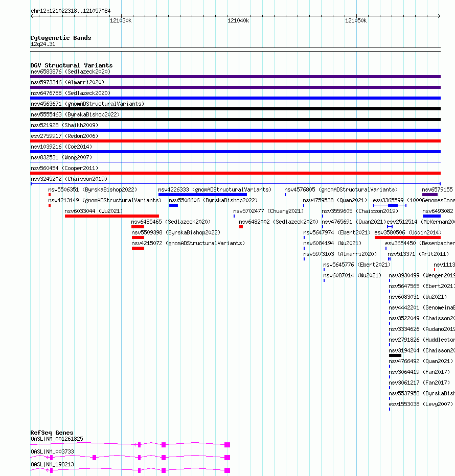This screenshot has height=476, width=455.
Task: Open the nsv6476788 (Sedlazeck2020) variant label
Action: pyautogui.click(x=71, y=93)
